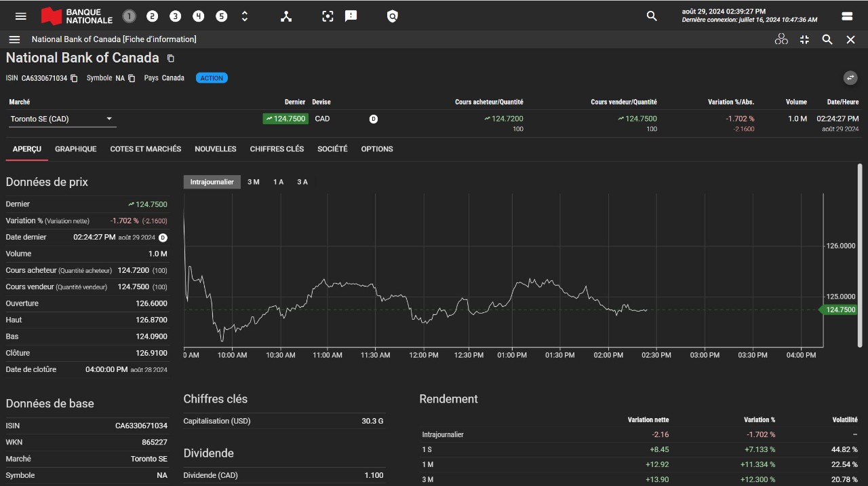Select the 3 A chart period
The width and height of the screenshot is (868, 486).
[302, 182]
